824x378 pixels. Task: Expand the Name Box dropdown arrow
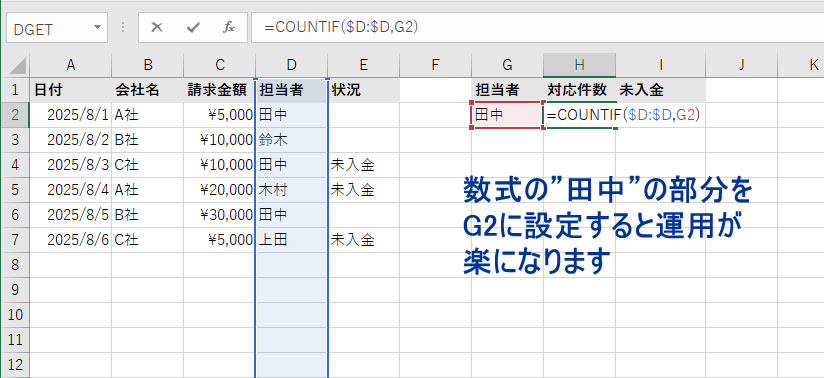click(97, 27)
